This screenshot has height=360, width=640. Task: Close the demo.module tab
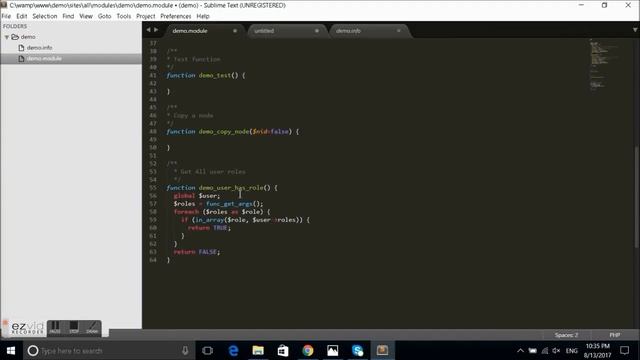pos(235,31)
